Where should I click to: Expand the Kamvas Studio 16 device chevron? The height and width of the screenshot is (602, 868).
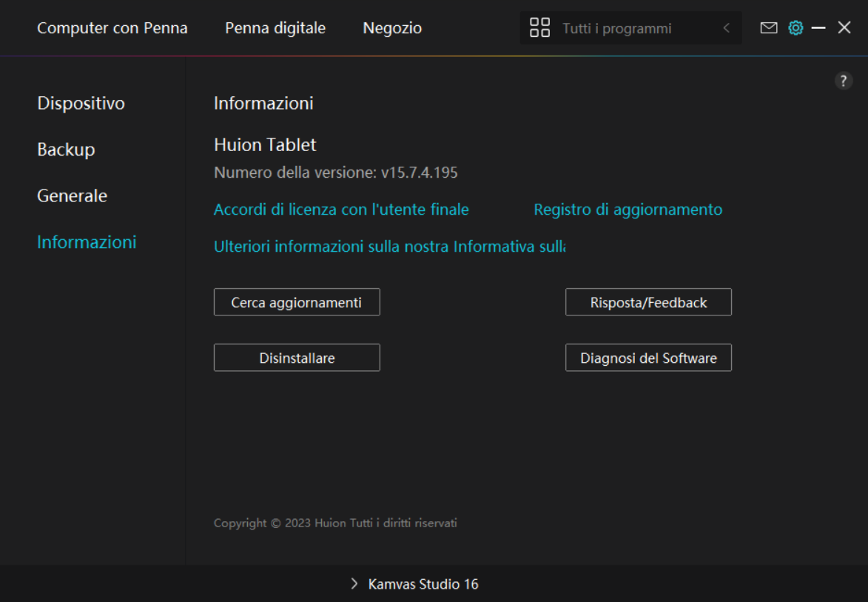pyautogui.click(x=354, y=584)
